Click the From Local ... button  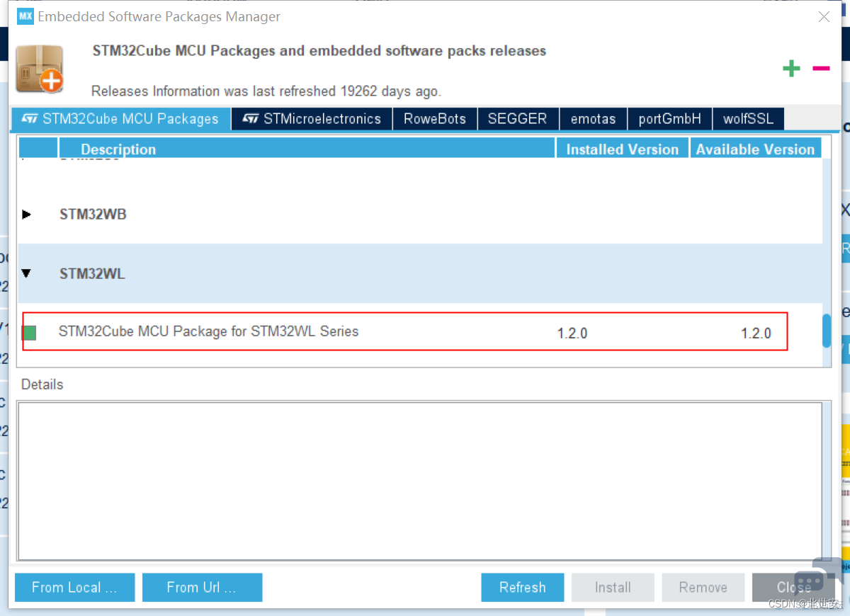click(75, 587)
